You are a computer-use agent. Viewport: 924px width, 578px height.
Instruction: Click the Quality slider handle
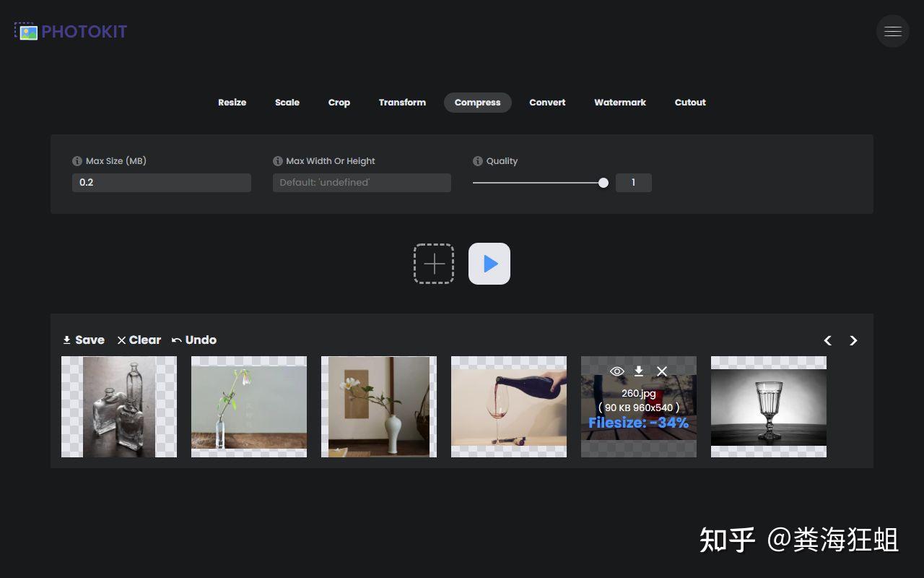[603, 183]
